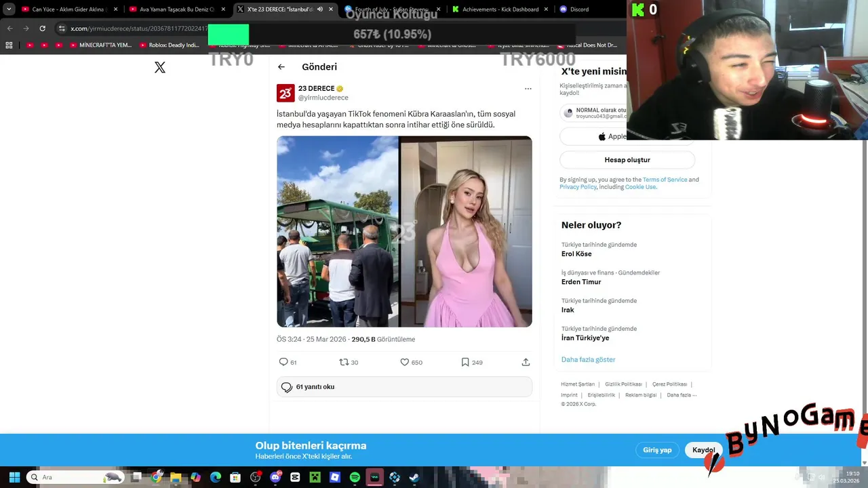Viewport: 868px width, 488px height.
Task: Click Daha fazla göster link
Action: click(x=588, y=359)
